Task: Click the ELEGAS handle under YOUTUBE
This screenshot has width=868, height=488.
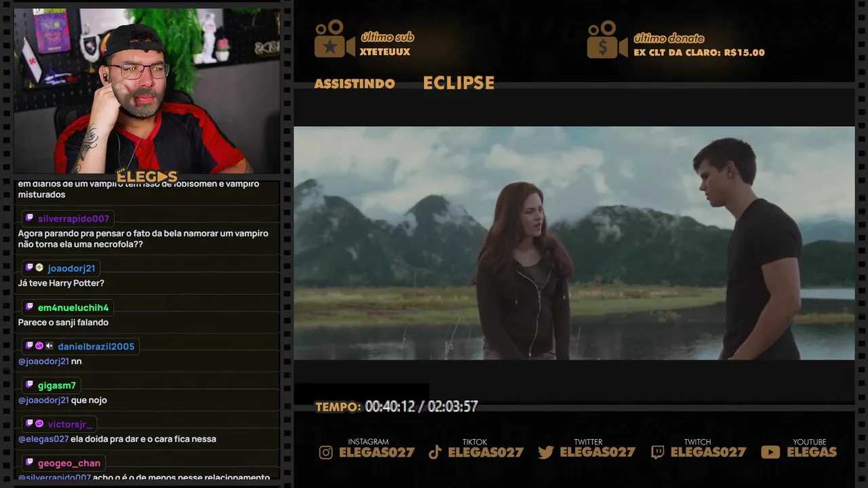Action: click(812, 452)
